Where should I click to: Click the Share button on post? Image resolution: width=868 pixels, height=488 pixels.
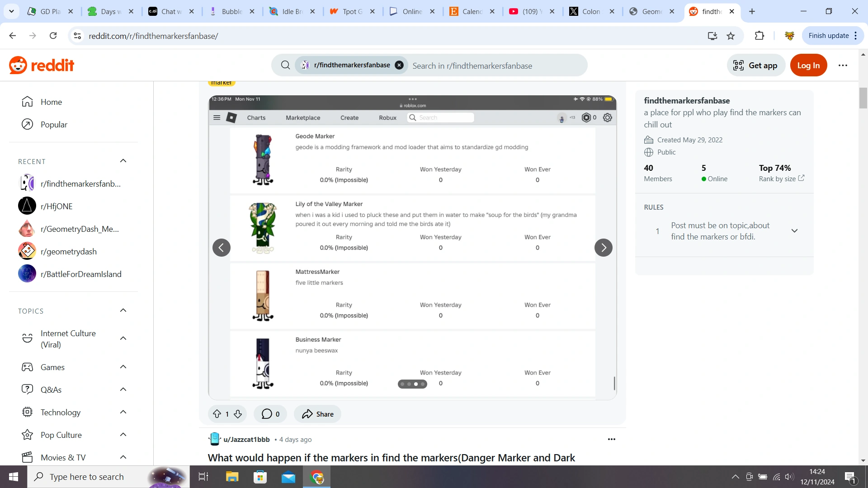318,414
